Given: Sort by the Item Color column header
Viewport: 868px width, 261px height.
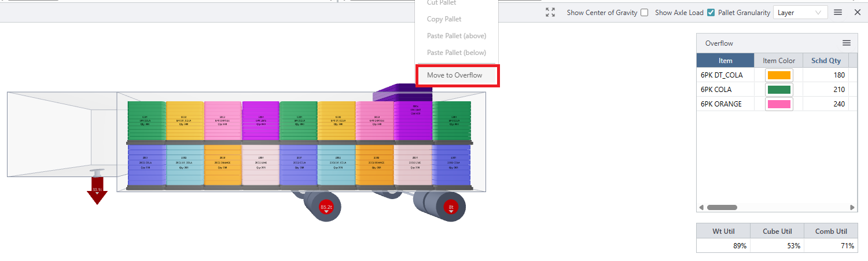Looking at the screenshot, I should (x=779, y=61).
